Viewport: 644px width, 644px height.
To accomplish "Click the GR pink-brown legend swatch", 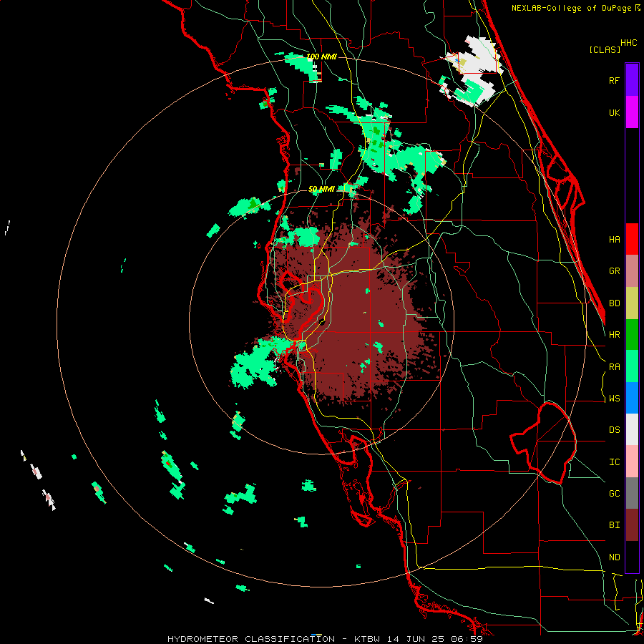I will coord(632,271).
